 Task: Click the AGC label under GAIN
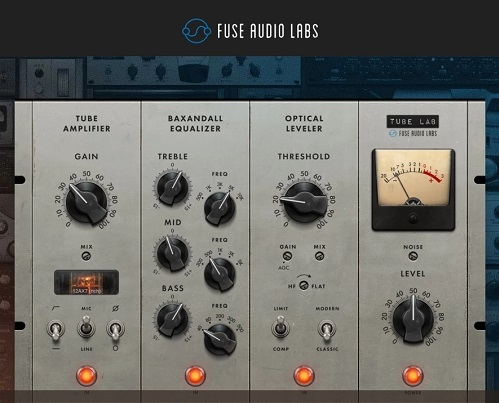point(284,268)
